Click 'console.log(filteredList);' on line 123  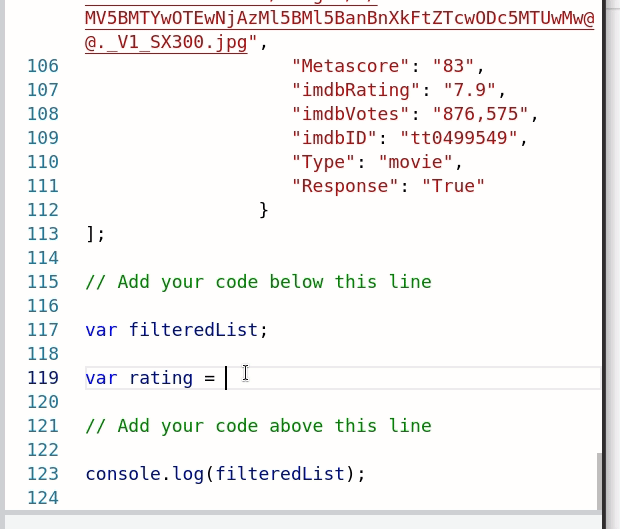[x=225, y=474]
